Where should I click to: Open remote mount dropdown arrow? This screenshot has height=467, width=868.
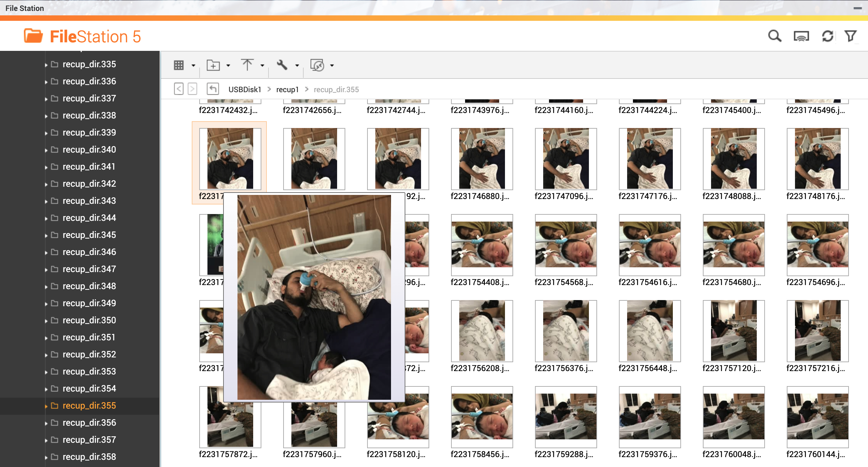[332, 66]
